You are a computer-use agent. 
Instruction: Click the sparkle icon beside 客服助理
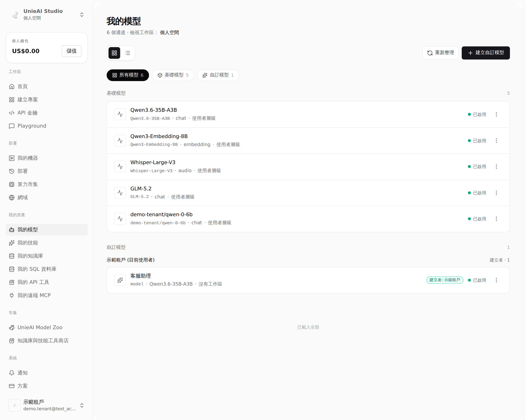[120, 280]
